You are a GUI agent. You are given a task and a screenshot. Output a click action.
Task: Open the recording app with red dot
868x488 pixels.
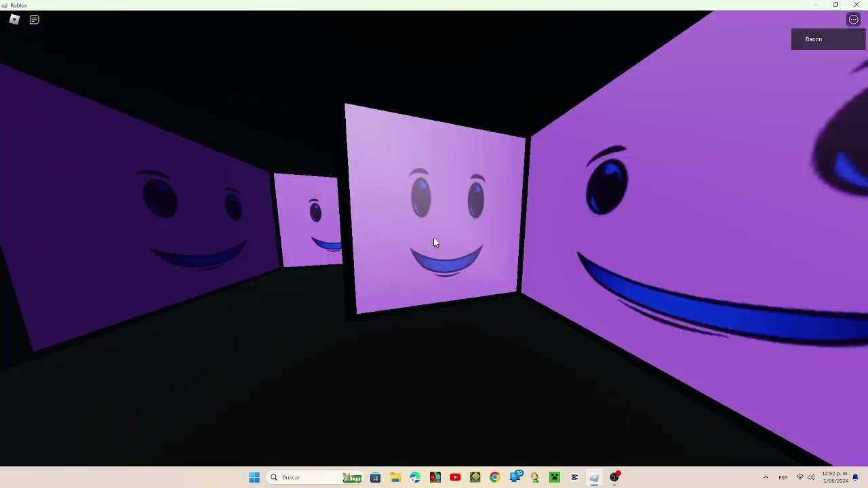pyautogui.click(x=614, y=477)
